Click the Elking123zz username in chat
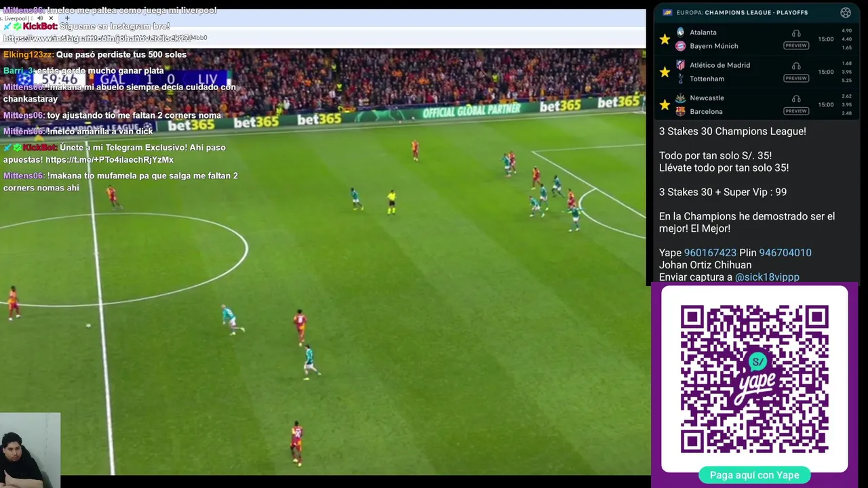 pos(28,54)
